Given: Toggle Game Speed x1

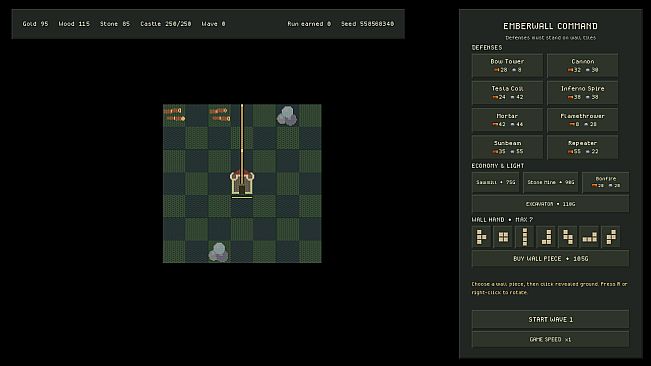Looking at the screenshot, I should click(x=551, y=339).
